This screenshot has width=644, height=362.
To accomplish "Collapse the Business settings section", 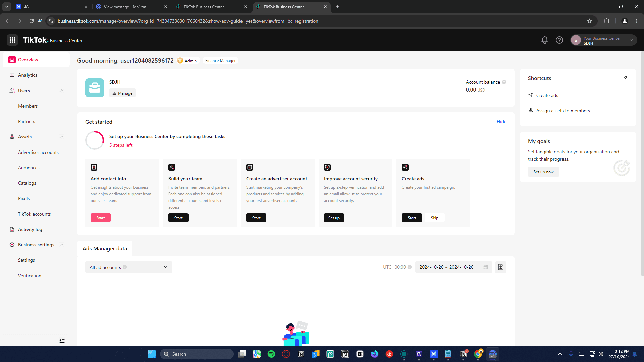I will click(x=62, y=245).
